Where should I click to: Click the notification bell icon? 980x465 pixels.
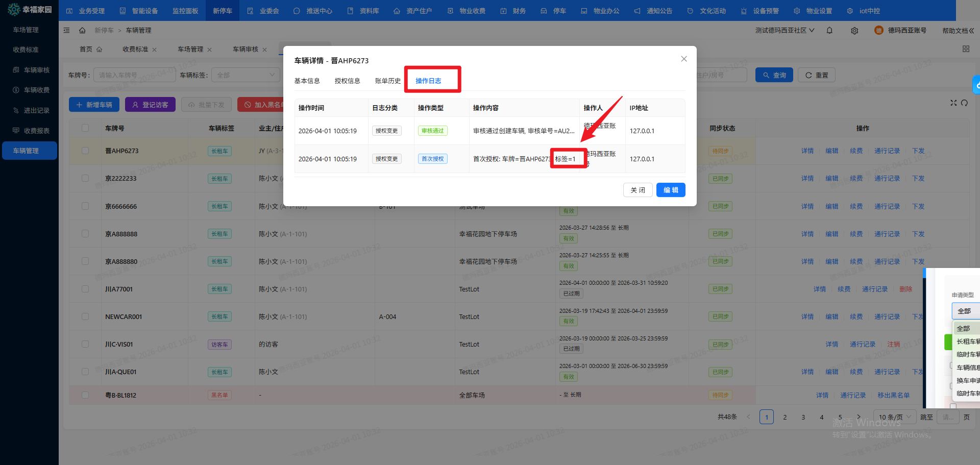[x=829, y=31]
